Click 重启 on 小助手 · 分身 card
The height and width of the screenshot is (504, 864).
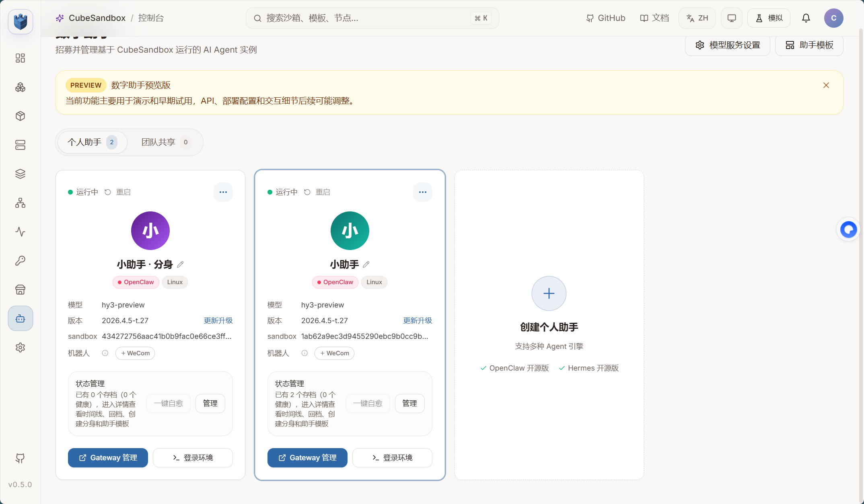click(x=118, y=192)
